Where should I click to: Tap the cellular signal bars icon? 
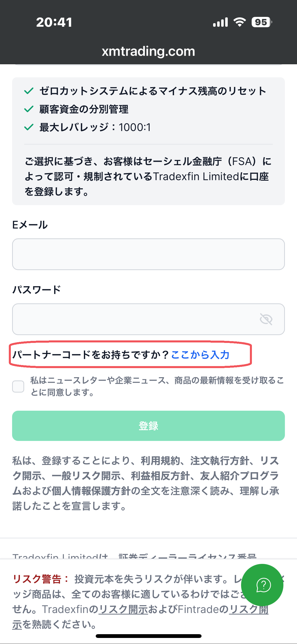click(x=220, y=22)
